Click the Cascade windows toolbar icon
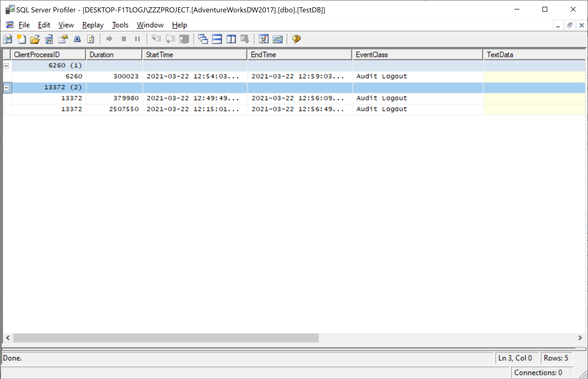Image resolution: width=588 pixels, height=379 pixels. [203, 39]
